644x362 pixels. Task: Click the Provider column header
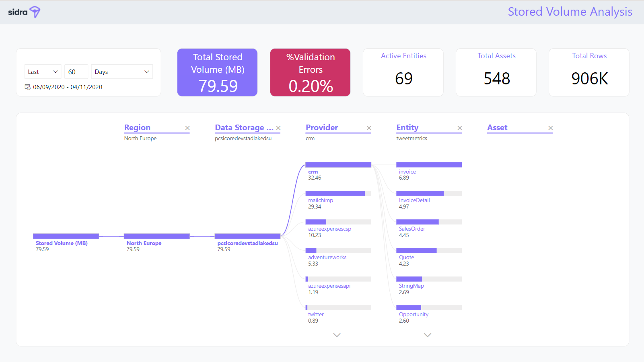click(322, 128)
